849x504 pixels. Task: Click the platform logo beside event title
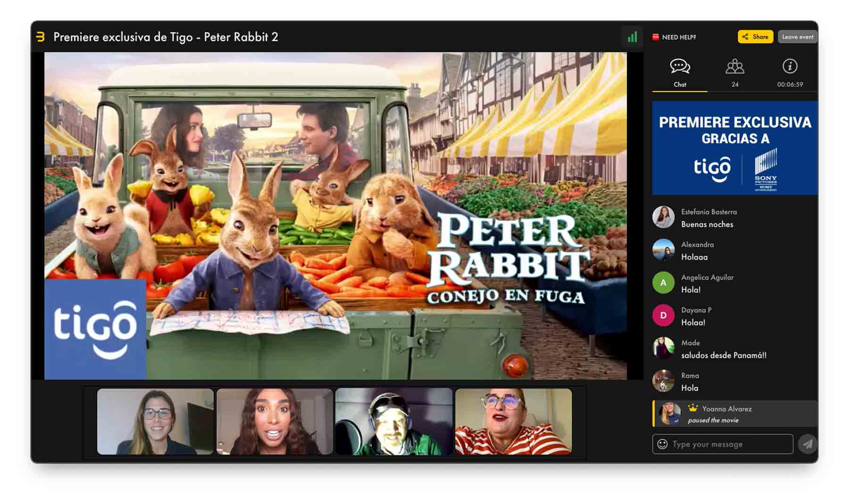coord(41,37)
